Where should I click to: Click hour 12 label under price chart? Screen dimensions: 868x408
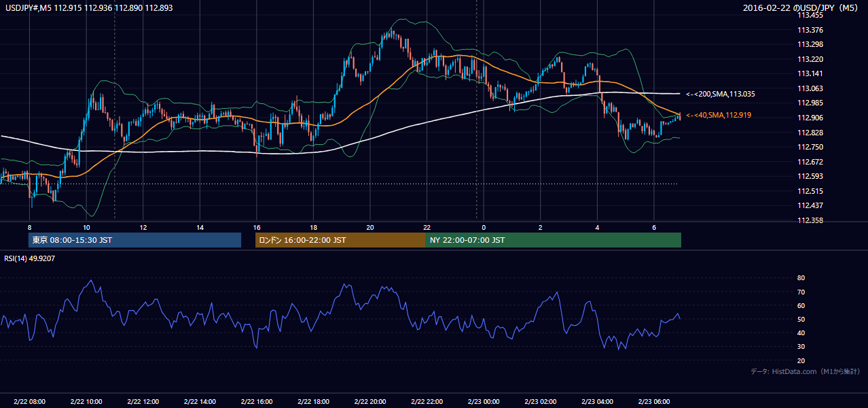pyautogui.click(x=143, y=227)
